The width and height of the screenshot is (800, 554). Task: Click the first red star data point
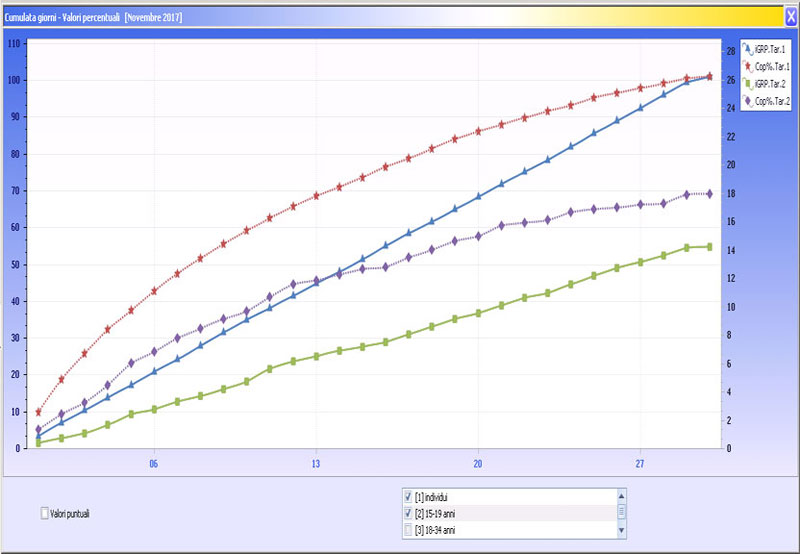click(x=38, y=412)
